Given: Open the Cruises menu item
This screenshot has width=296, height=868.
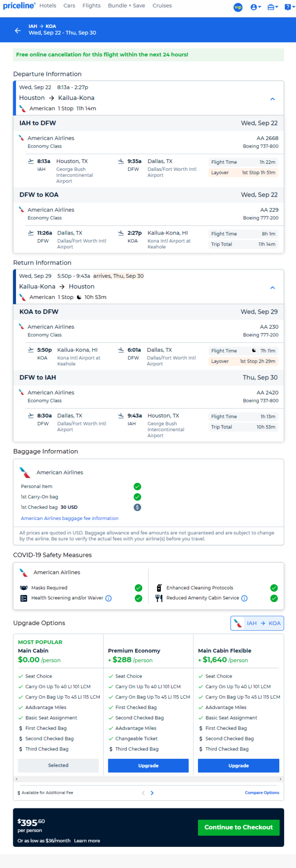Looking at the screenshot, I should (162, 6).
